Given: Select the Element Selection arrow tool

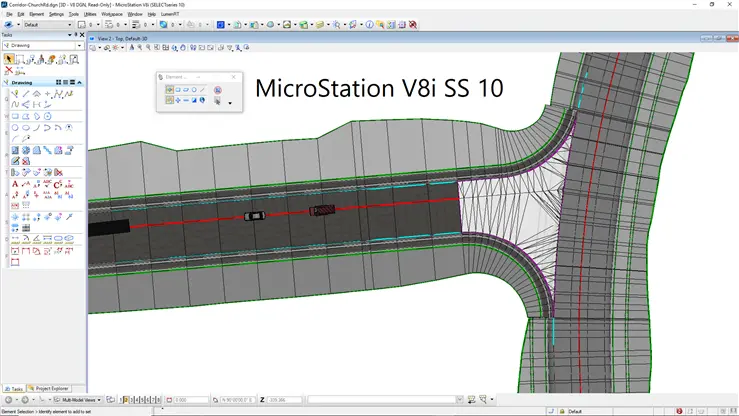Looking at the screenshot, I should (9, 60).
